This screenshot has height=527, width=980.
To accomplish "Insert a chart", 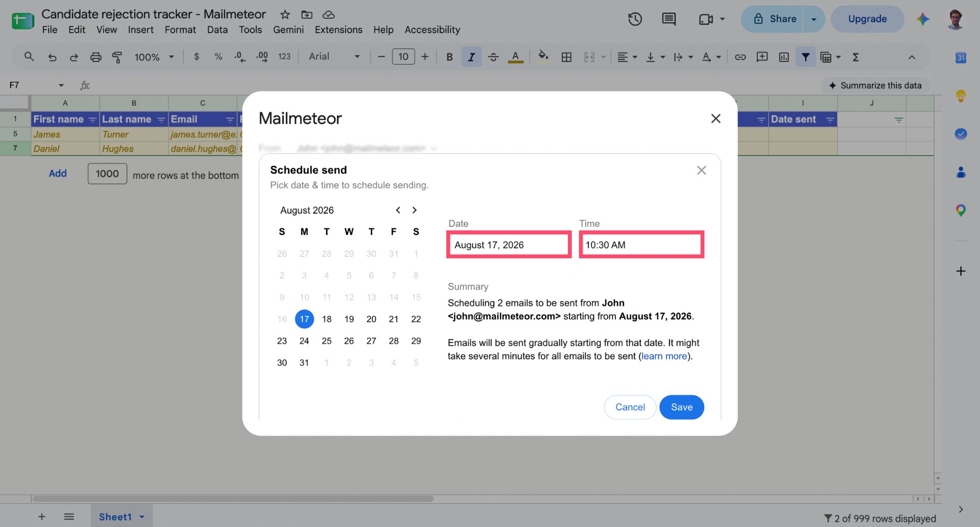I will pyautogui.click(x=784, y=57).
